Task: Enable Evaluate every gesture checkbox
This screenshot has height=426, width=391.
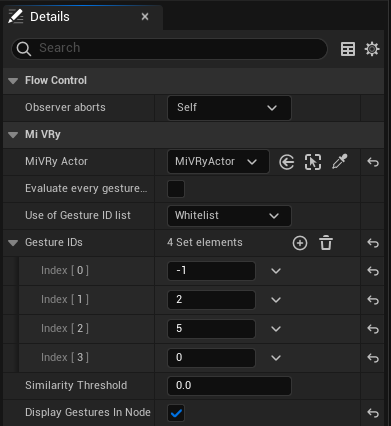Action: tap(176, 189)
